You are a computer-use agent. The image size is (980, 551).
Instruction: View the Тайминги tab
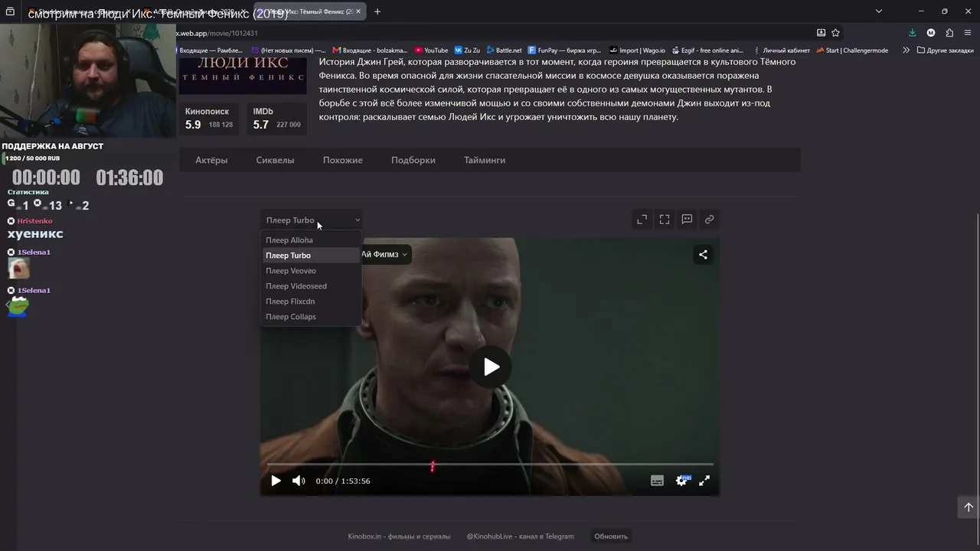click(x=485, y=160)
